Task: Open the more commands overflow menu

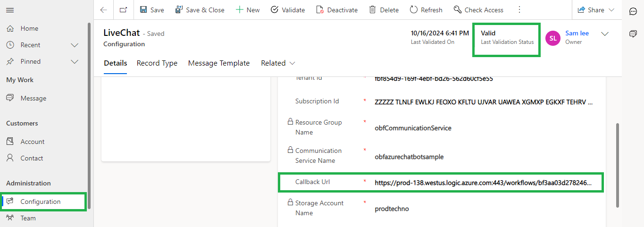Action: (519, 10)
